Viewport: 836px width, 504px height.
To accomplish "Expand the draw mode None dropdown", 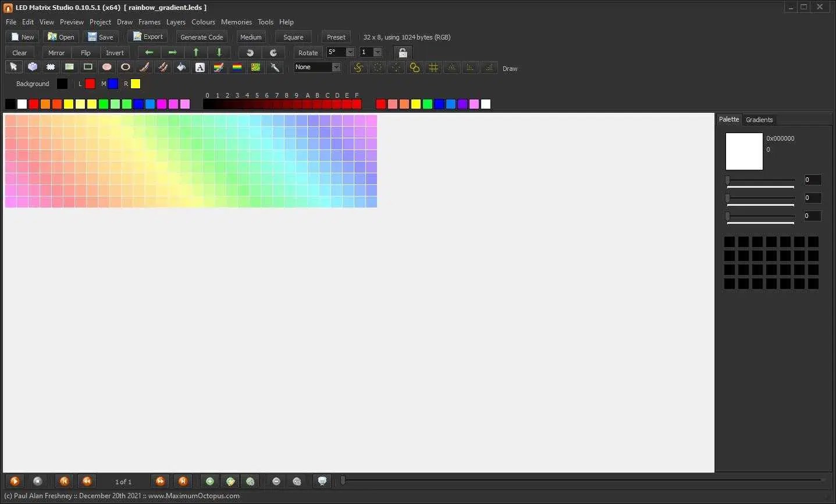I will click(x=336, y=67).
